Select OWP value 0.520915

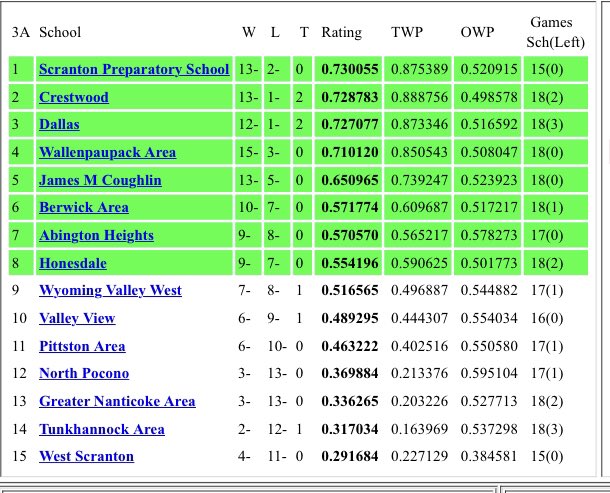point(489,69)
